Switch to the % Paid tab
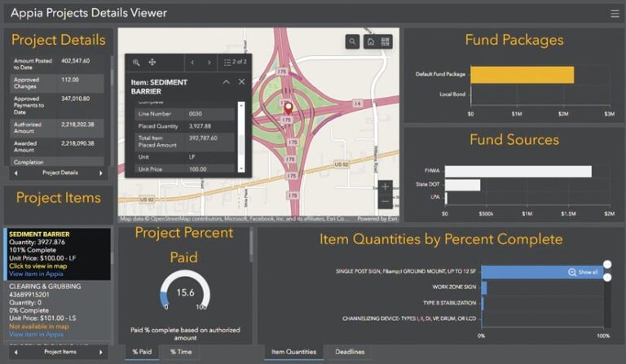 pos(142,352)
